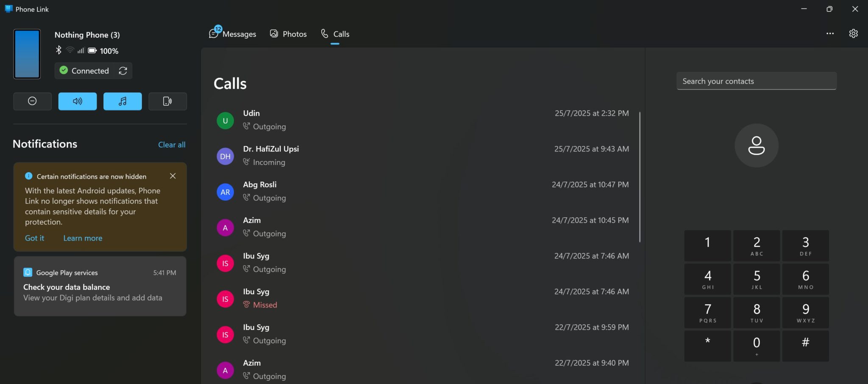Click Phone Link app icon in title bar
Image resolution: width=868 pixels, height=384 pixels.
[x=8, y=9]
